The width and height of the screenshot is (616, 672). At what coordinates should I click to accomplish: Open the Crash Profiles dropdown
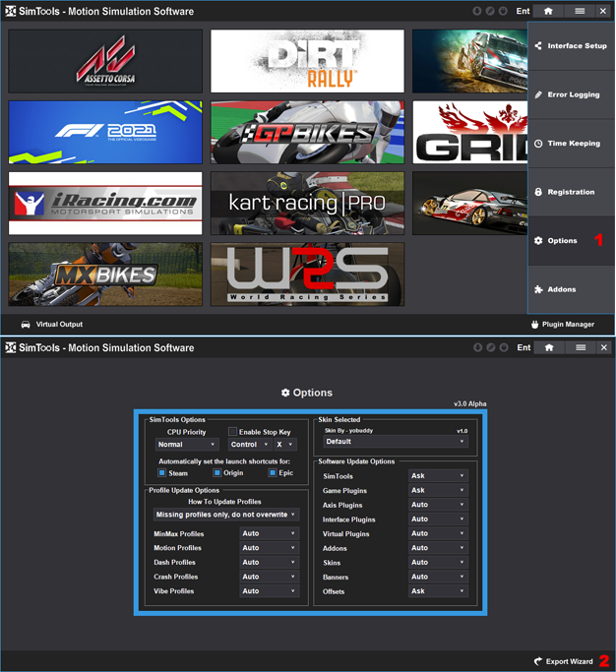click(270, 577)
